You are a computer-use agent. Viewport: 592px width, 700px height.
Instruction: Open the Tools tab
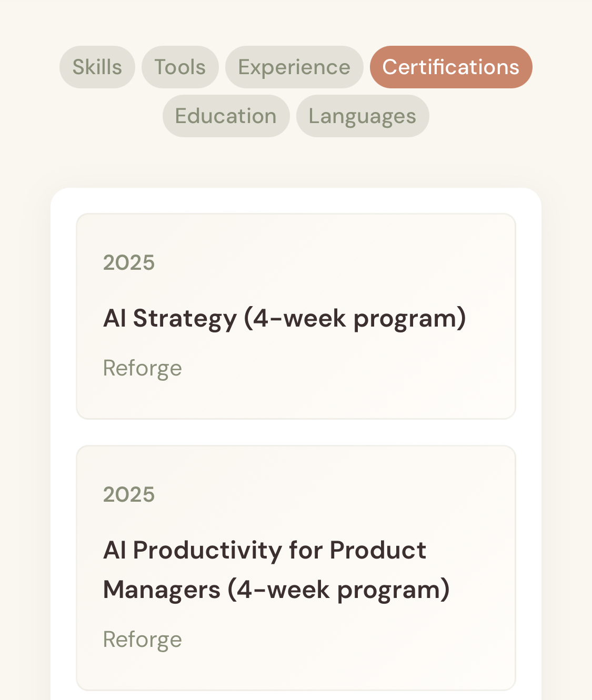pos(180,67)
